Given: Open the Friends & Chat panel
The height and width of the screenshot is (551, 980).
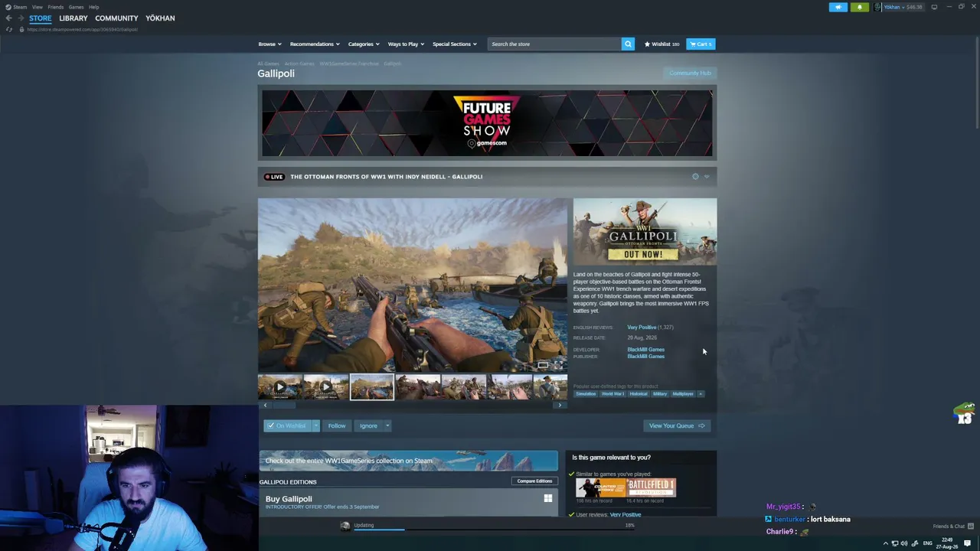Looking at the screenshot, I should pyautogui.click(x=953, y=527).
